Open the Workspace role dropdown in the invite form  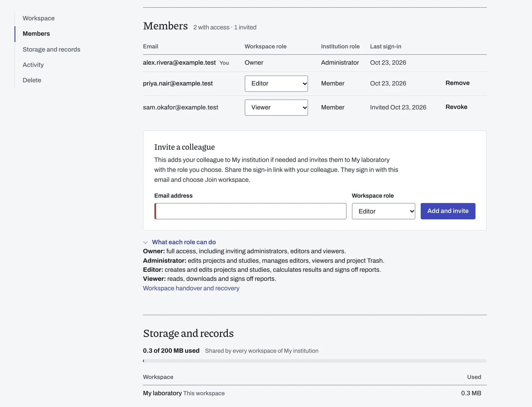coord(383,211)
